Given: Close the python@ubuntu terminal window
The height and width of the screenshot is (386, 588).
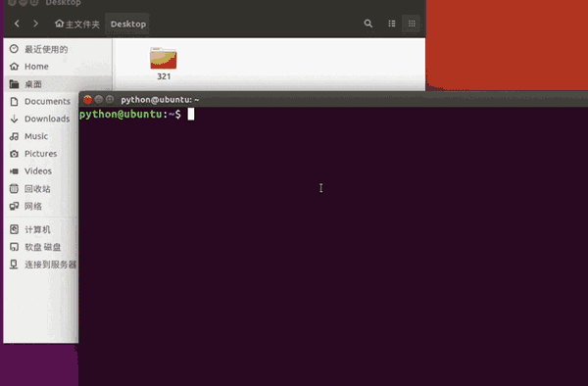Looking at the screenshot, I should pyautogui.click(x=88, y=100).
